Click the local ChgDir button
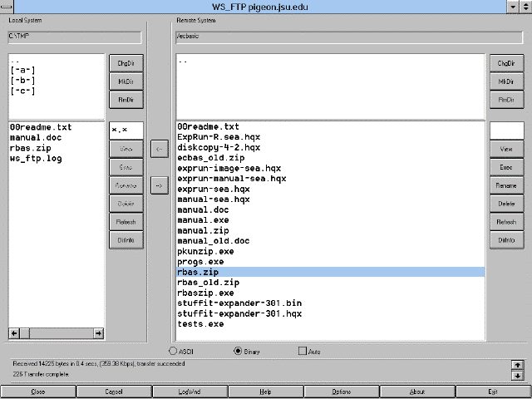This screenshot has height=399, width=532. pyautogui.click(x=126, y=63)
